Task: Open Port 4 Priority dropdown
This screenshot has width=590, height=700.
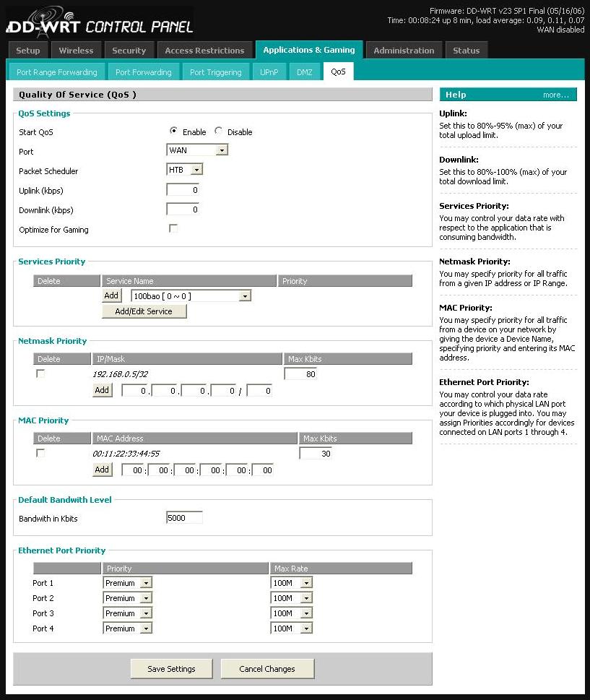Action: click(128, 628)
